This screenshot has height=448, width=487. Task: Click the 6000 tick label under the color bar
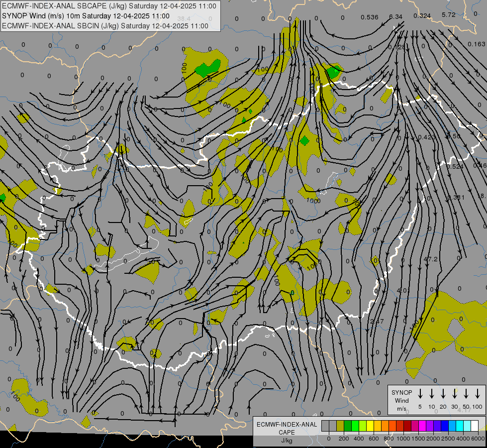478,439
